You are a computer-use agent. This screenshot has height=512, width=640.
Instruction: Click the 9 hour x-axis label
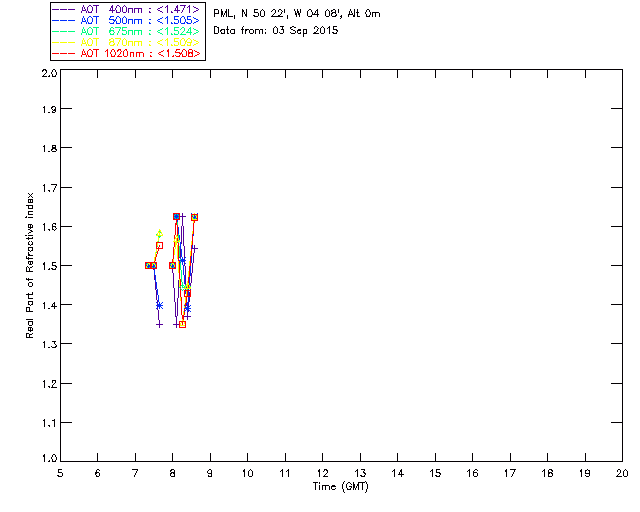tap(210, 473)
